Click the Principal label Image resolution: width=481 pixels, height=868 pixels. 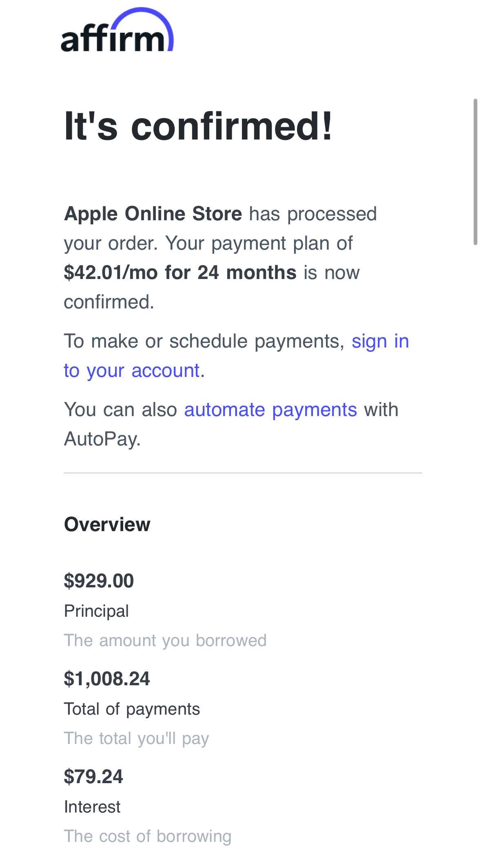coord(96,611)
